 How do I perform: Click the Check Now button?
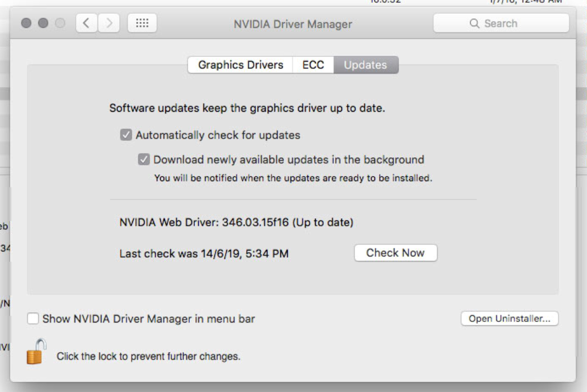click(396, 253)
